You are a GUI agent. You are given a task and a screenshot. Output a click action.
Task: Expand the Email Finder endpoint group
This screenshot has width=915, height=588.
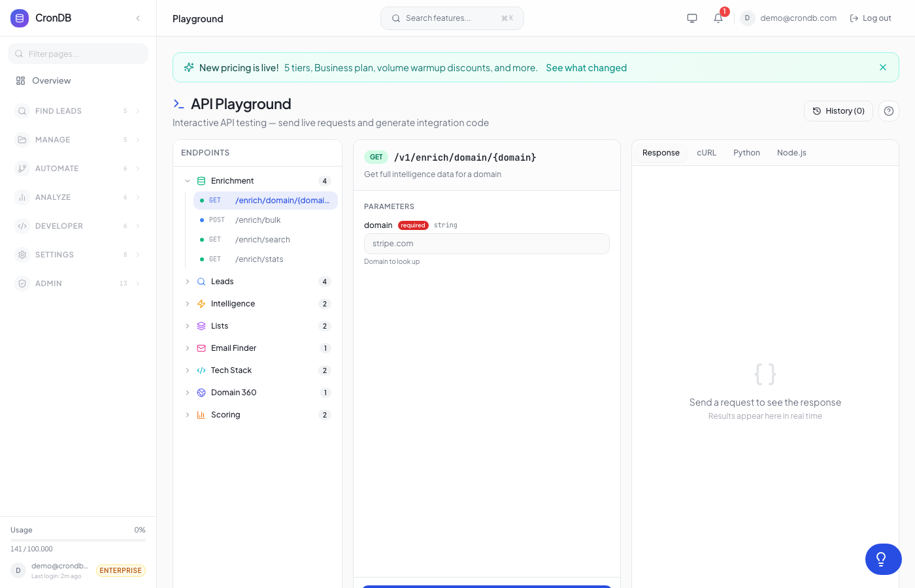click(188, 348)
